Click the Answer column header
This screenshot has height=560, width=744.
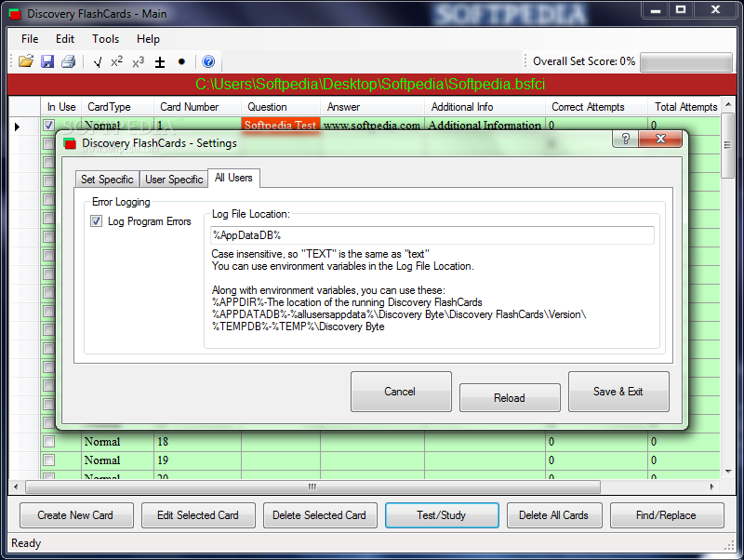[373, 107]
